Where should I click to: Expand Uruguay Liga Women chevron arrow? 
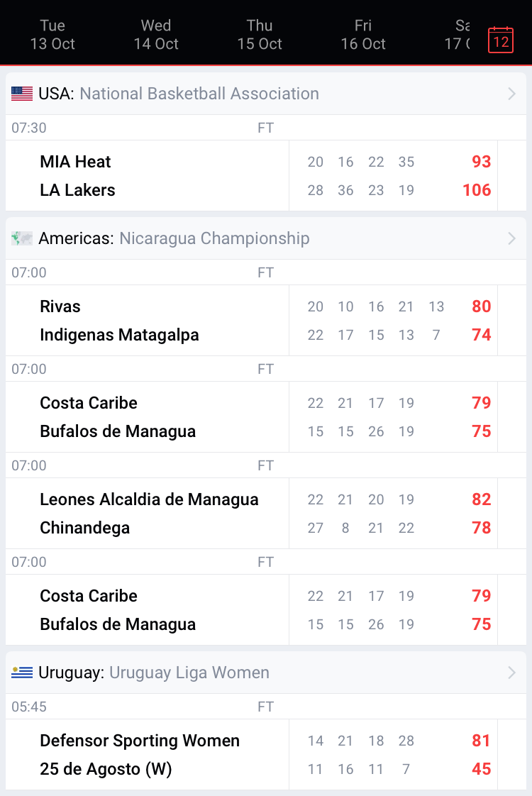[x=511, y=673]
